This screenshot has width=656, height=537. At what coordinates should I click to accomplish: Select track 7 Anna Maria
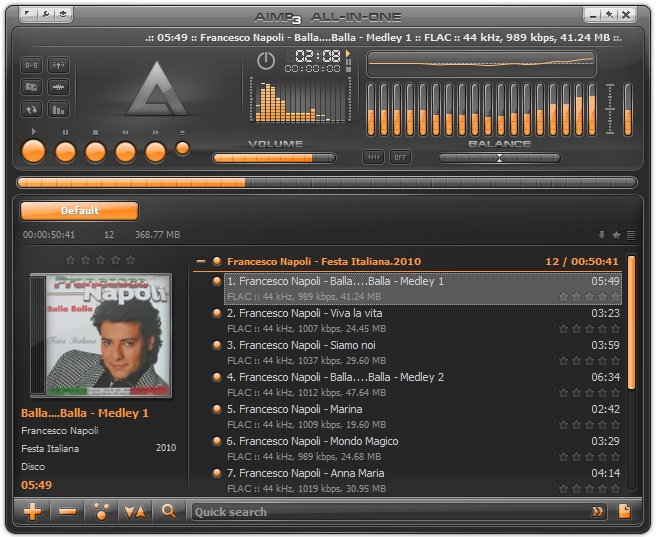pyautogui.click(x=423, y=481)
